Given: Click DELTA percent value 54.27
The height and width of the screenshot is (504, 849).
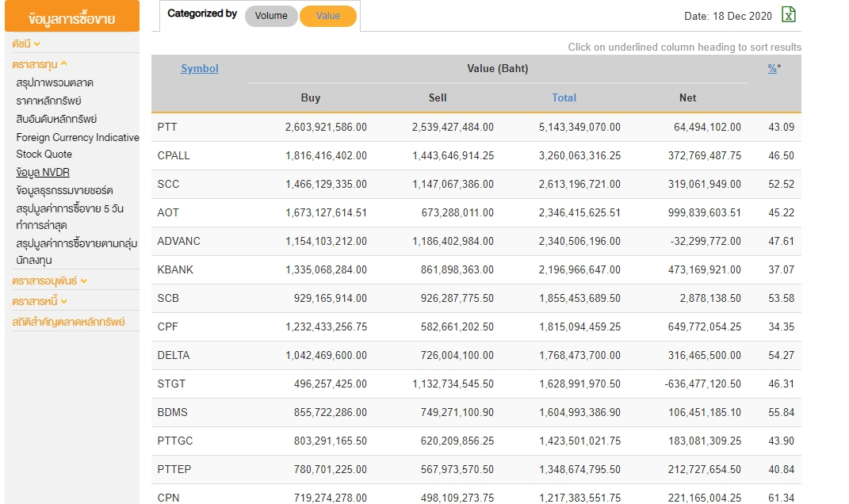Looking at the screenshot, I should click(x=782, y=355).
